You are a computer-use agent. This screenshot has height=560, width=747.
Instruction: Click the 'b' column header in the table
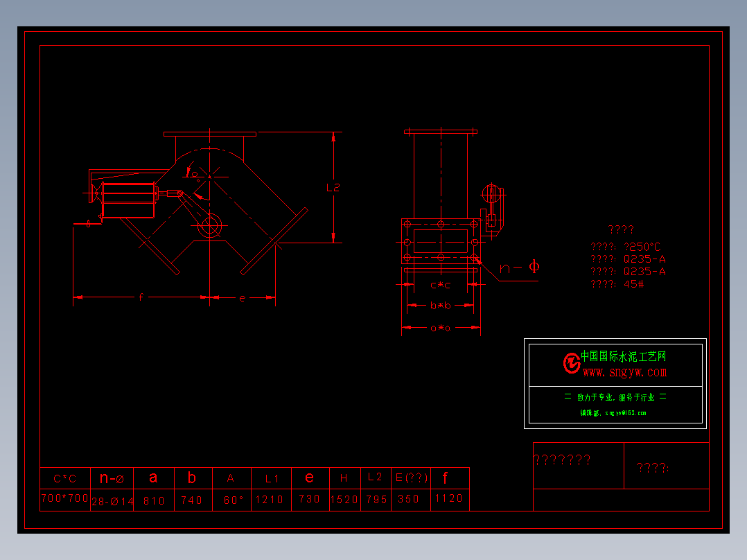pos(191,477)
